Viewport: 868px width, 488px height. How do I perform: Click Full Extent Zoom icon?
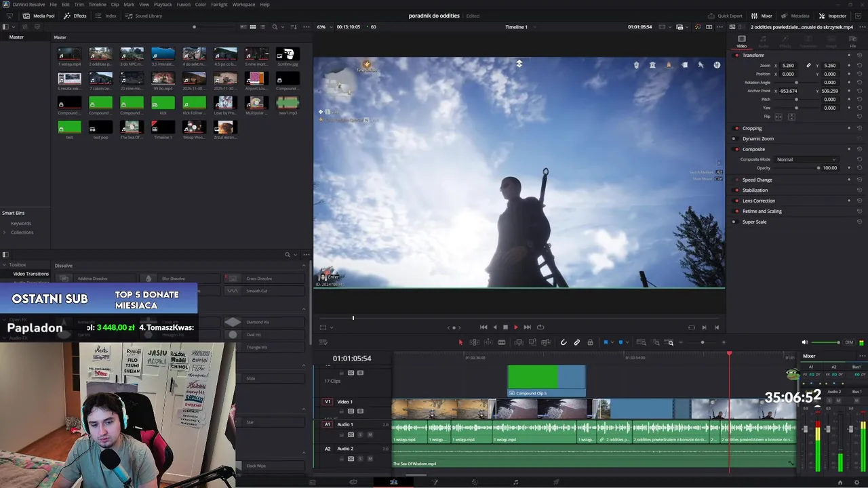[642, 342]
